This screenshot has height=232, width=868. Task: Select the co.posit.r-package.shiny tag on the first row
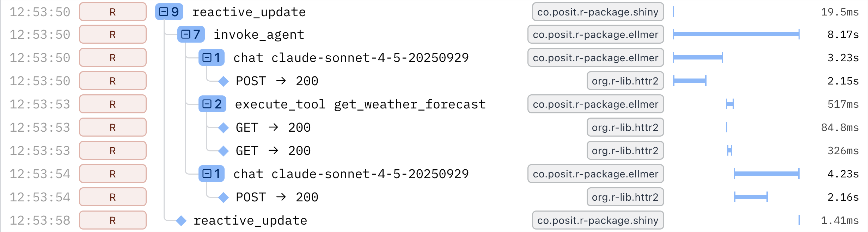pyautogui.click(x=598, y=12)
